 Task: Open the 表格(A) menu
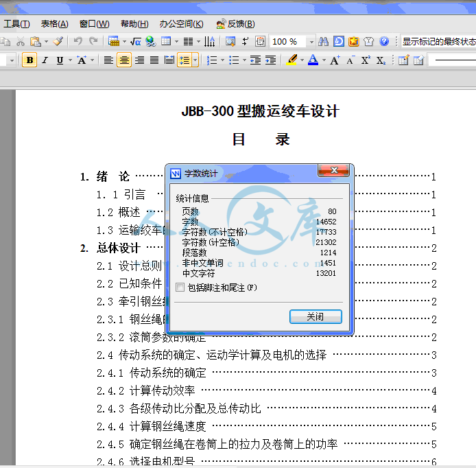click(x=55, y=24)
